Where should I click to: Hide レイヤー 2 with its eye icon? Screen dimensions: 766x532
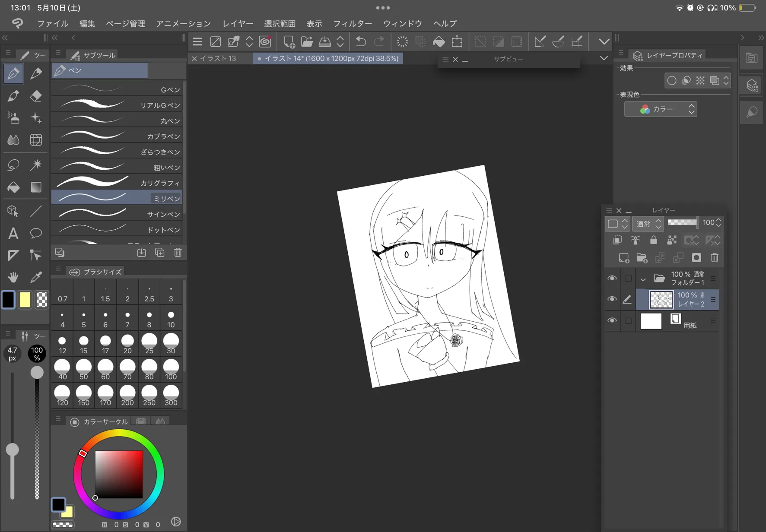[612, 299]
